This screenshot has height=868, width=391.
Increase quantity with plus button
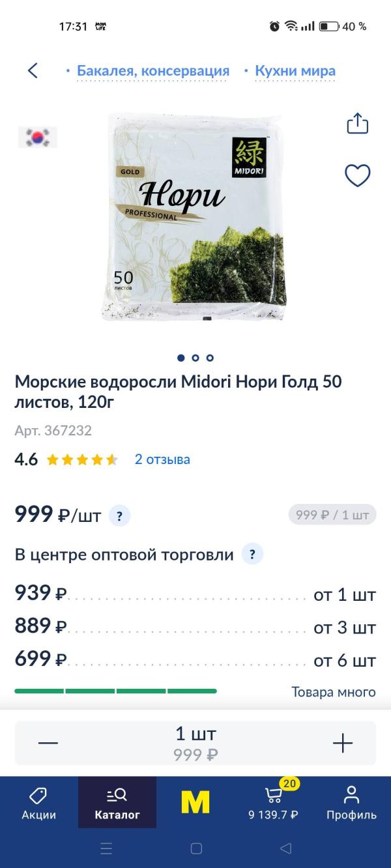[342, 743]
